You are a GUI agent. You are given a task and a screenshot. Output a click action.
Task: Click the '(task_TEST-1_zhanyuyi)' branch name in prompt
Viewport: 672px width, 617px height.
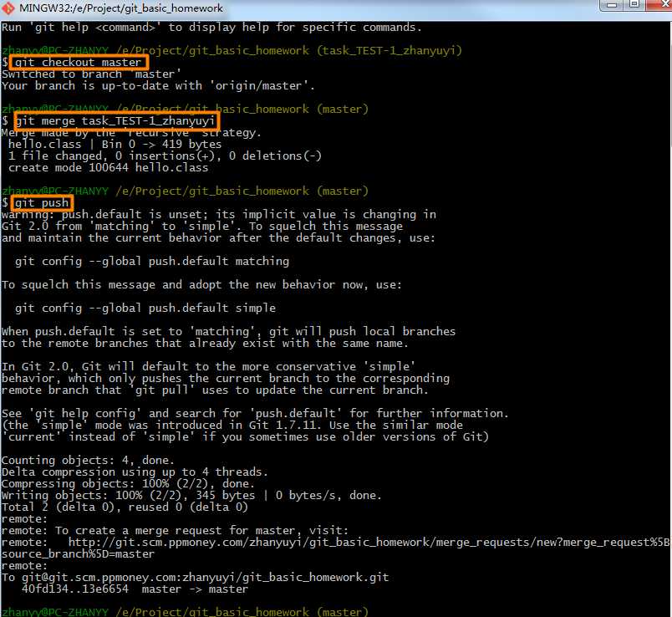point(389,51)
